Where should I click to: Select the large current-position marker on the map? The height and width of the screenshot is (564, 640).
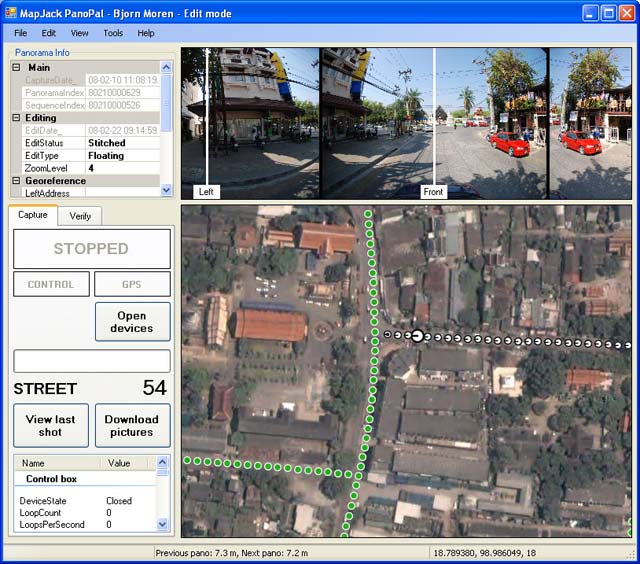(x=417, y=336)
